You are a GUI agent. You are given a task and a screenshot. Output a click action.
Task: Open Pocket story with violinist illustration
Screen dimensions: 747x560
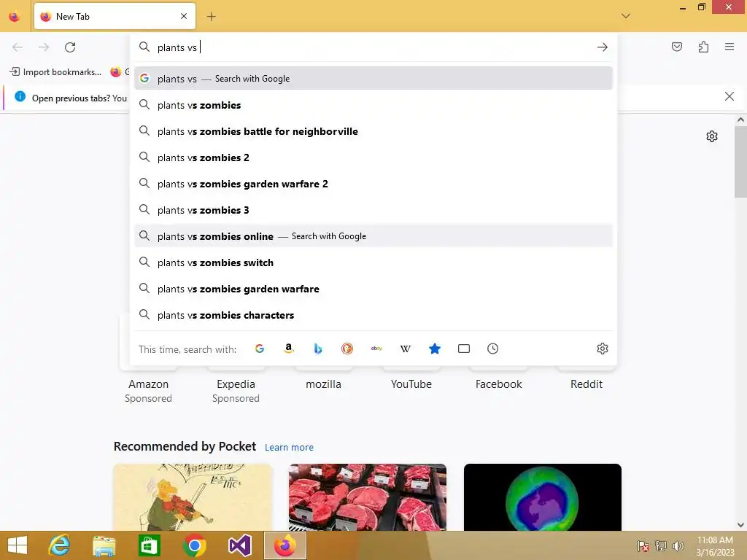tap(193, 497)
